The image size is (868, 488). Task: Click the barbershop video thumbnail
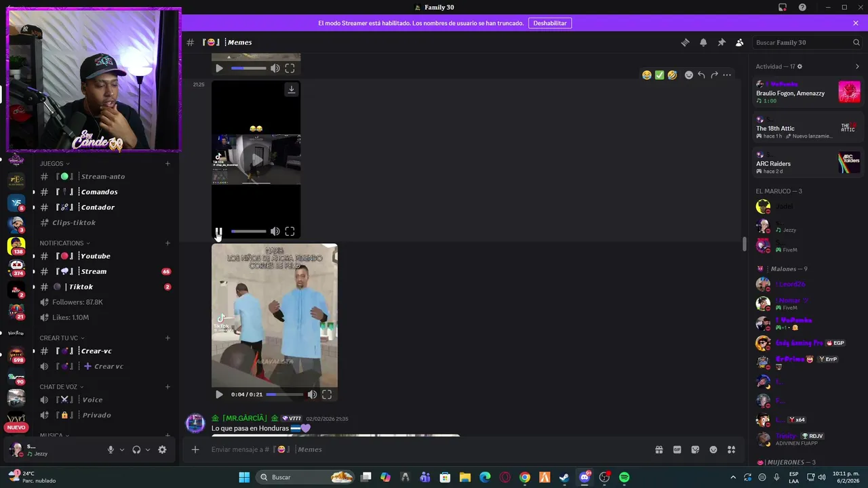click(275, 315)
